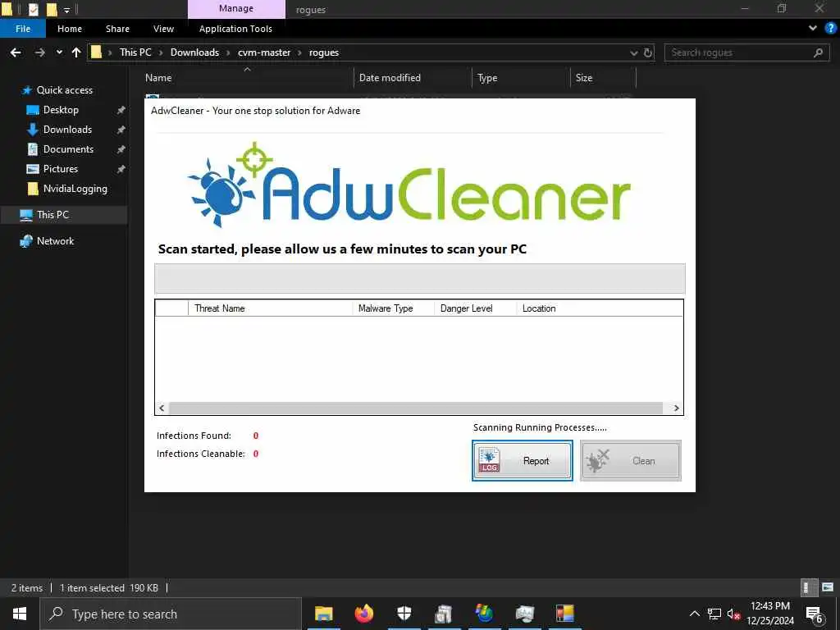The width and height of the screenshot is (840, 630).
Task: Open the NvidiaLogging folder in navigation pane
Action: (x=75, y=189)
